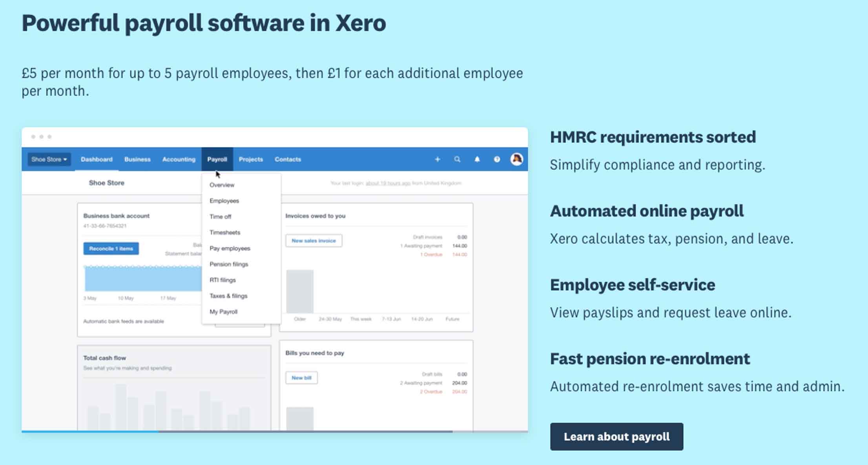
Task: Open the help question mark icon
Action: coord(497,159)
